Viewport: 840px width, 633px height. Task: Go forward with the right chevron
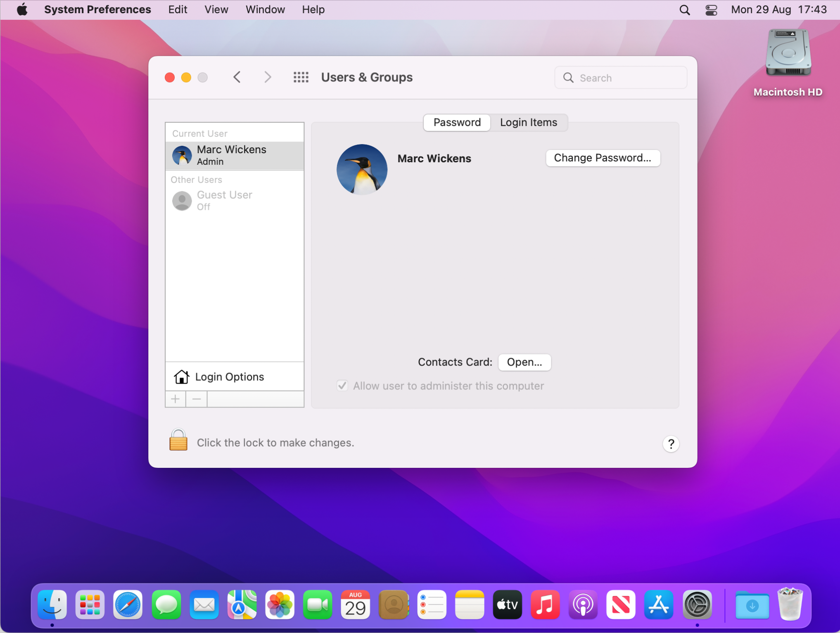tap(268, 77)
